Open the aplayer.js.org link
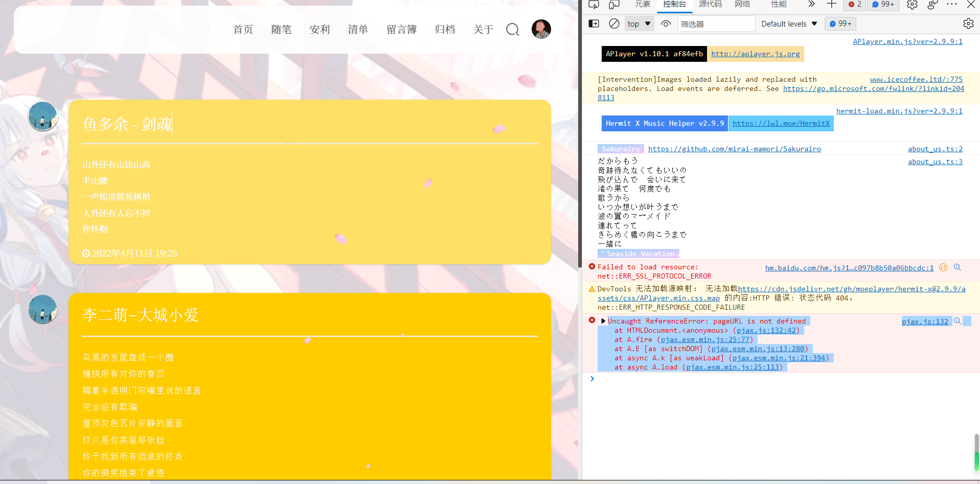 pyautogui.click(x=755, y=54)
